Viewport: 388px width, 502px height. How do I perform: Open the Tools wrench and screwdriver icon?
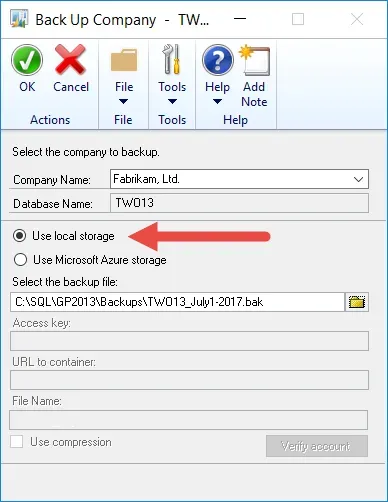(172, 59)
